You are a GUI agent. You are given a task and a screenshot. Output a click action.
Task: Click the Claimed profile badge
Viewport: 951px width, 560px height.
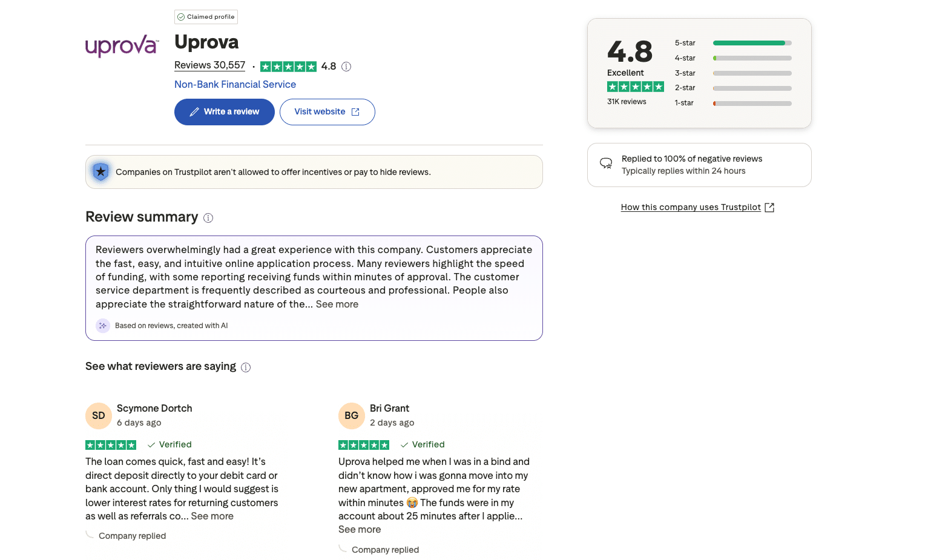click(206, 17)
